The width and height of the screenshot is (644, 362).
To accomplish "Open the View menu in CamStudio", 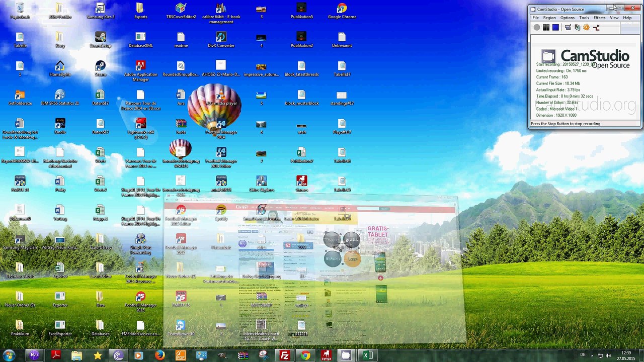I will click(x=614, y=18).
